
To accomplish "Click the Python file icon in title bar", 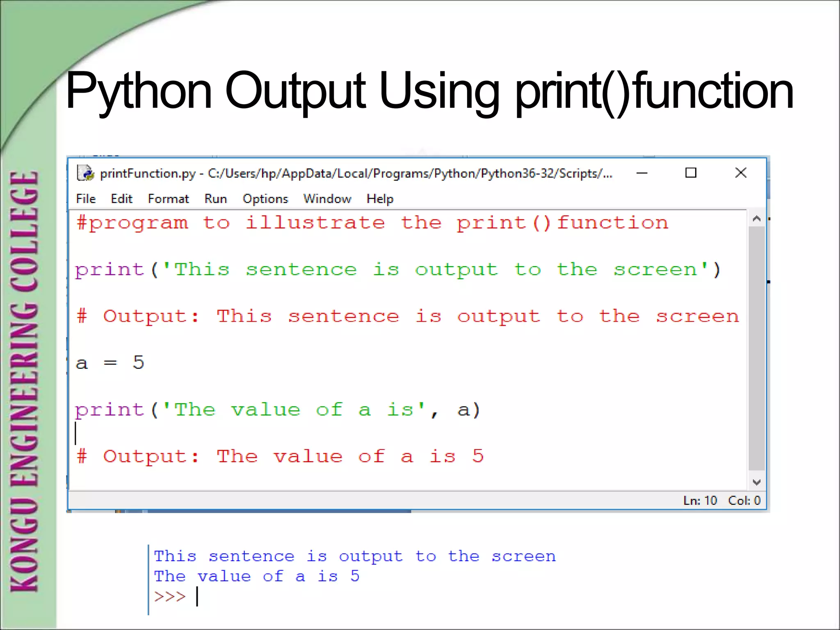I will click(85, 173).
